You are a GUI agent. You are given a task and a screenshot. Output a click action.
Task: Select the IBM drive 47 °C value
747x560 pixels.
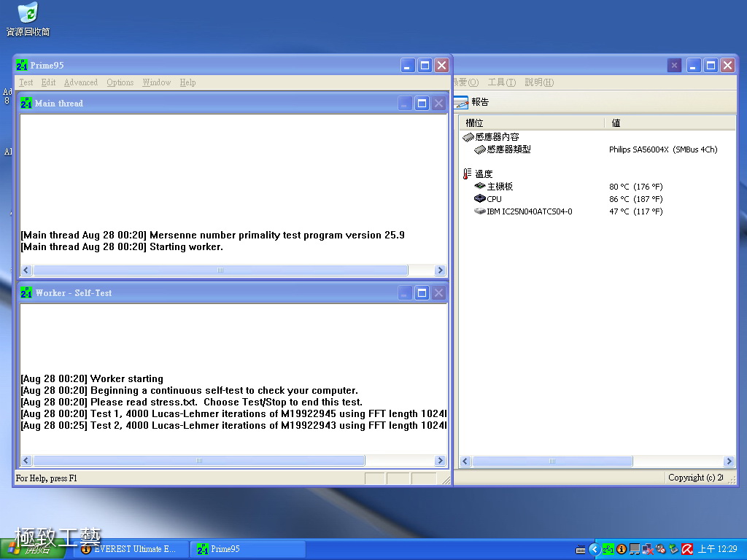[636, 211]
